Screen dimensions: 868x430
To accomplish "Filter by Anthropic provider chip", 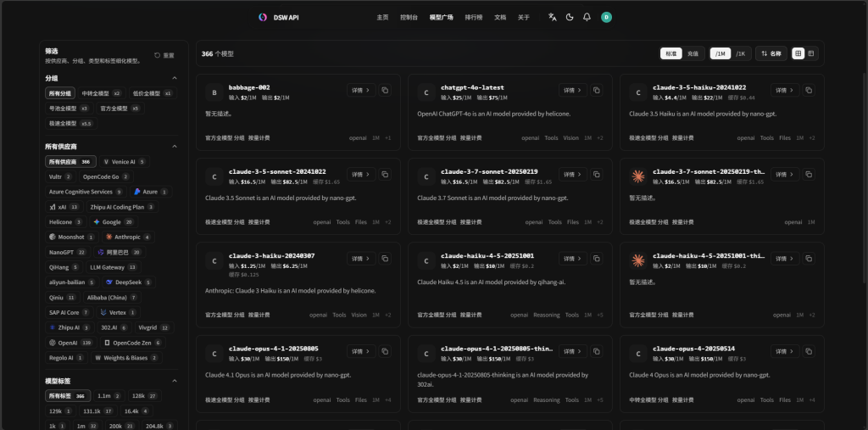I will (x=127, y=237).
